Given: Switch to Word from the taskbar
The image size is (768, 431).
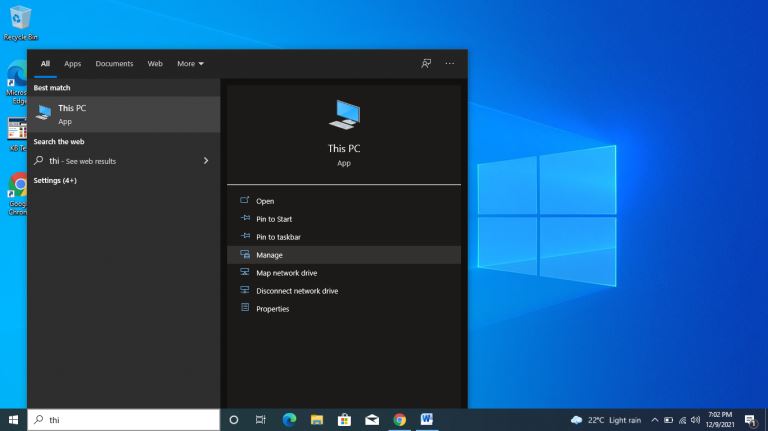Looking at the screenshot, I should tap(427, 420).
